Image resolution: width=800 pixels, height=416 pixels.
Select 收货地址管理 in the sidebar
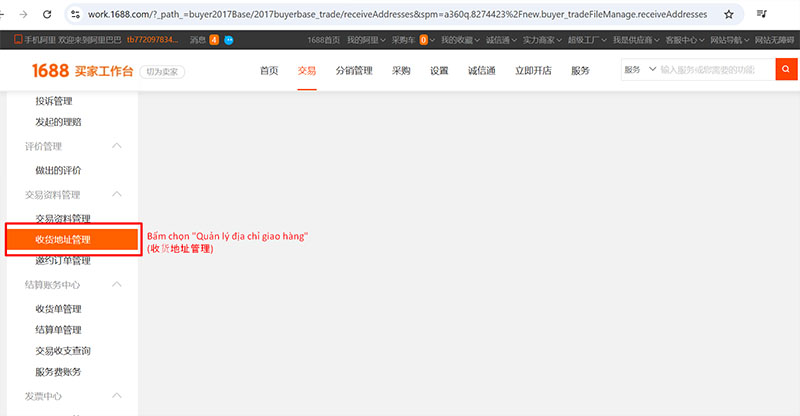coord(63,240)
